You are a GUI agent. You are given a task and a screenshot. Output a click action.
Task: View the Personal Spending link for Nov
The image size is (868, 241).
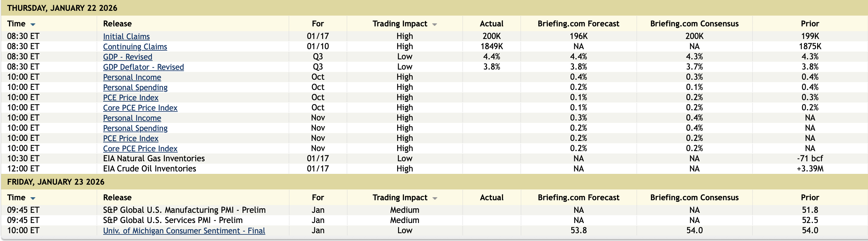tap(135, 128)
